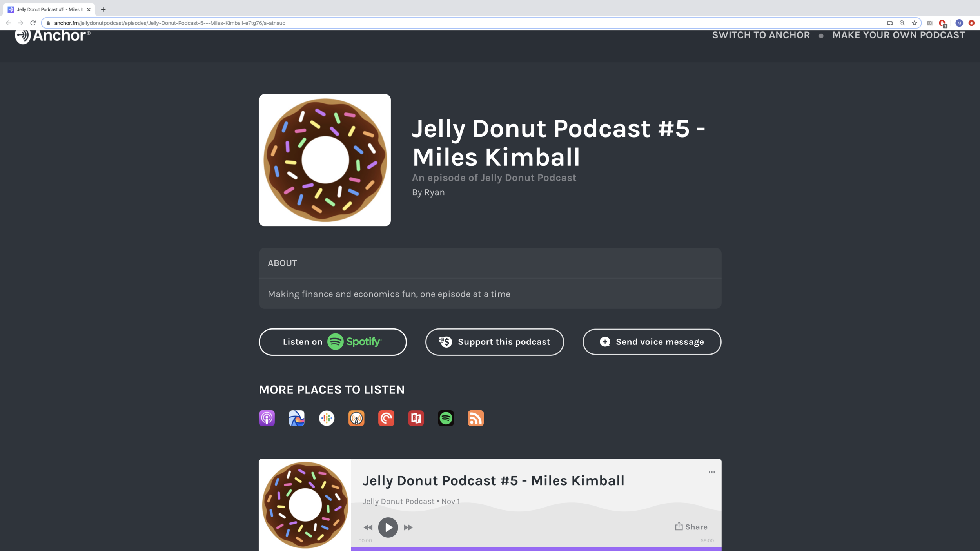This screenshot has width=980, height=551.
Task: Click the 'MORE PLACES TO LISTEN' heading
Action: pyautogui.click(x=332, y=390)
